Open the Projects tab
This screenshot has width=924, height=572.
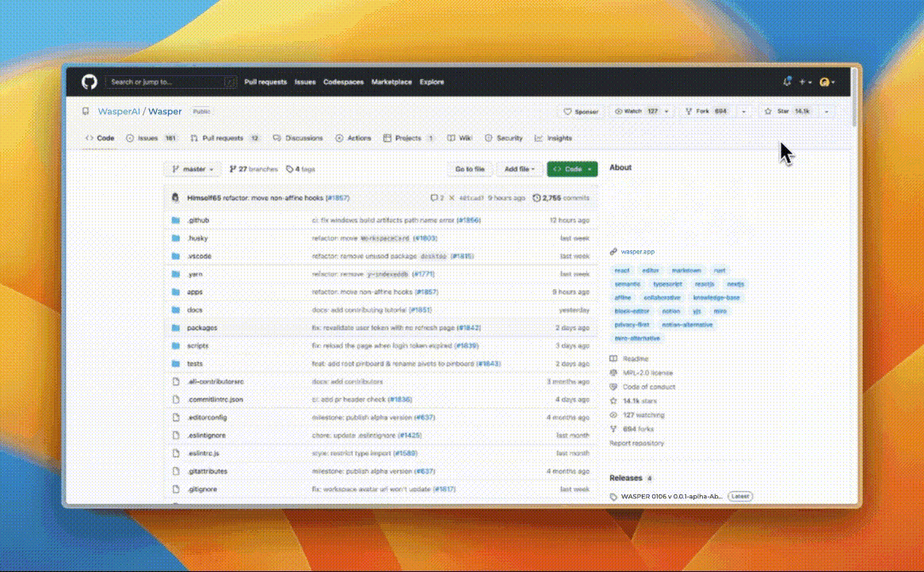click(408, 138)
